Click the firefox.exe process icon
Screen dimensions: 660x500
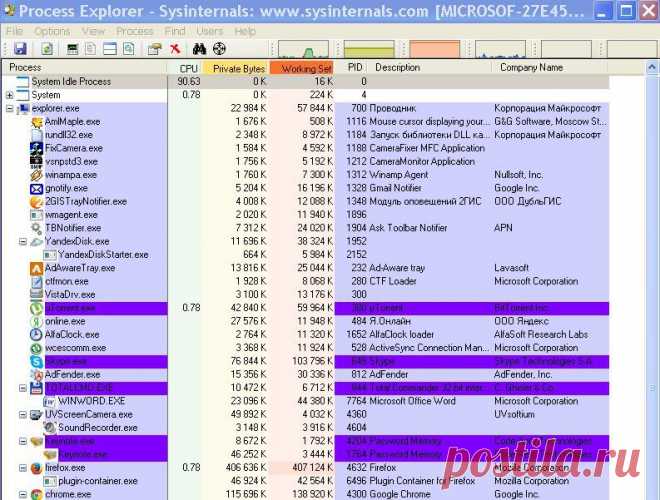pos(36,468)
